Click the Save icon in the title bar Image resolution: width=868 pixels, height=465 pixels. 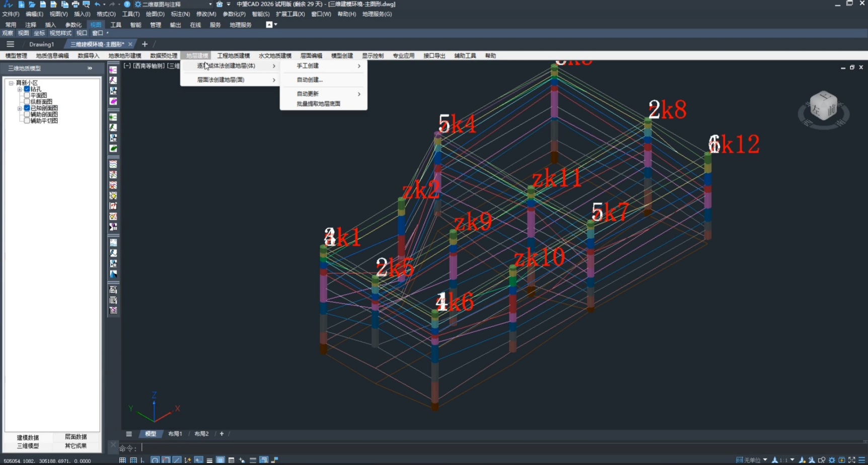[43, 4]
